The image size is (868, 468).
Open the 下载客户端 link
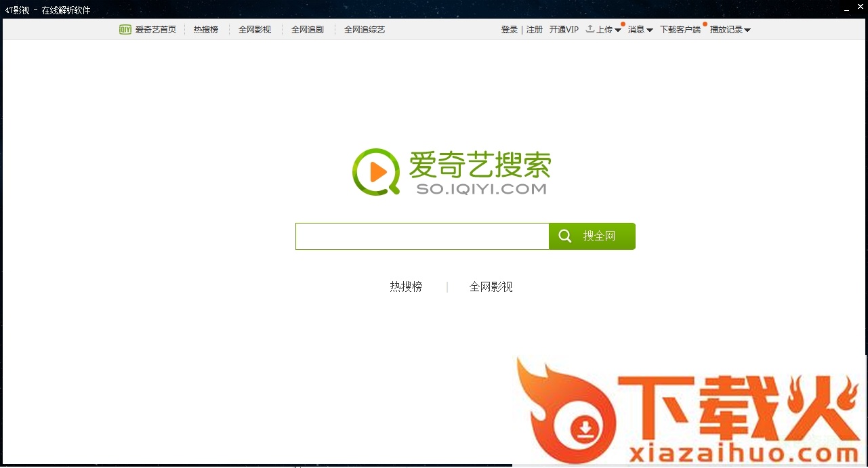tap(680, 30)
